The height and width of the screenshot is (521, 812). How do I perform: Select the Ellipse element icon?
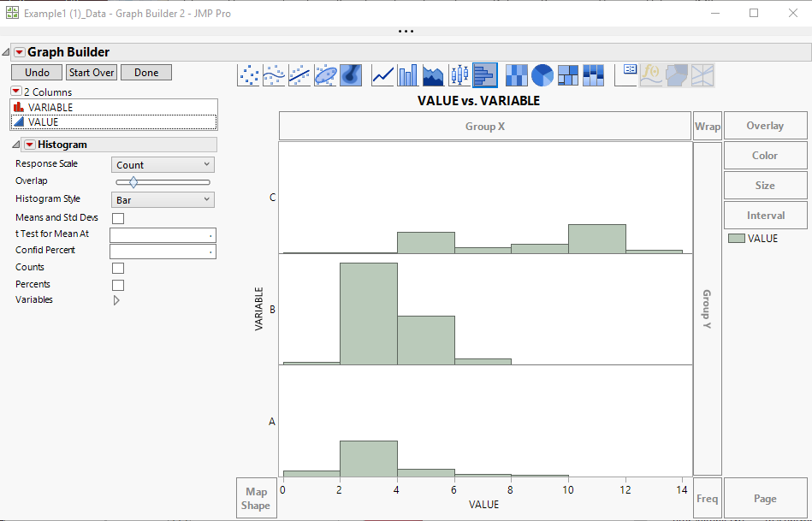coord(325,75)
